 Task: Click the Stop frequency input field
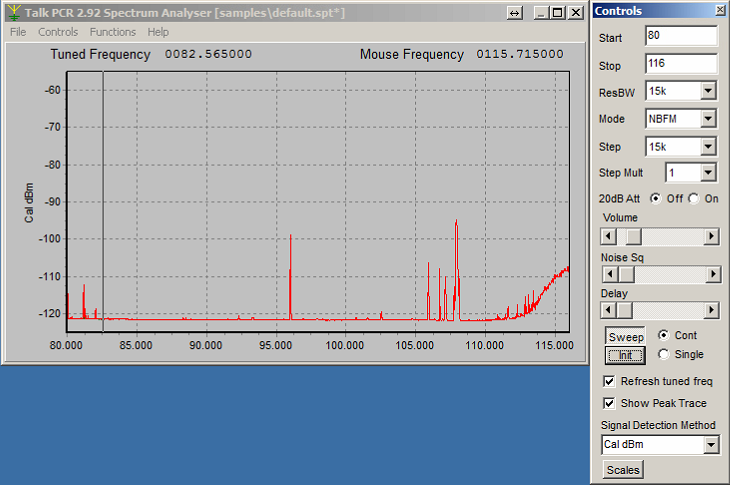tap(681, 63)
